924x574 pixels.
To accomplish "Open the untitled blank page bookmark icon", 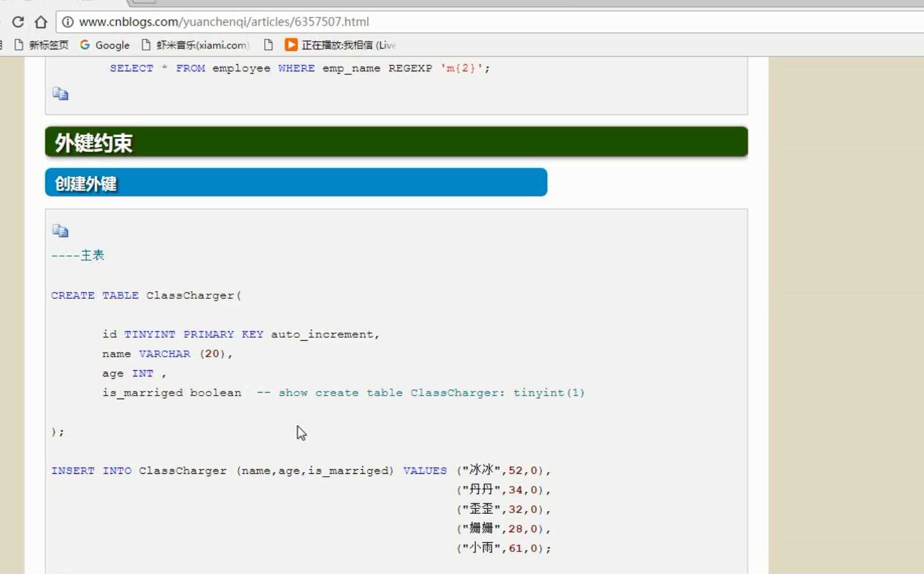I will [x=268, y=45].
